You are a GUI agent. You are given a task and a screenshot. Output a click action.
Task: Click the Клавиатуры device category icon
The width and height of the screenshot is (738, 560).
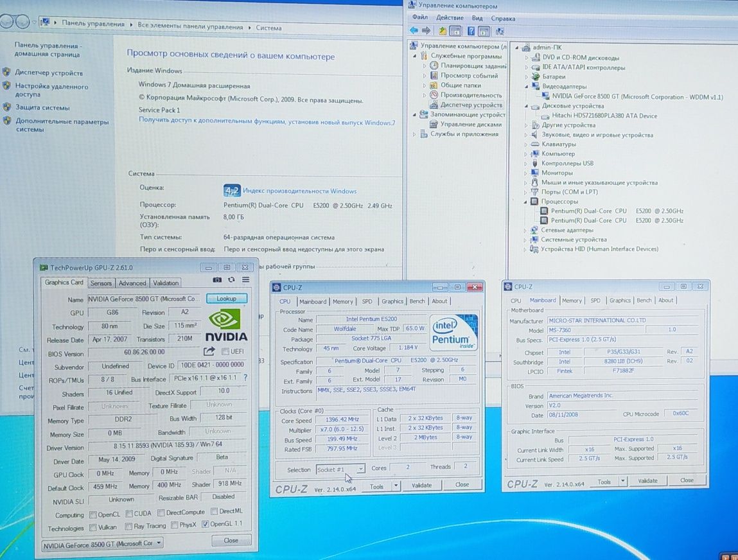(x=535, y=144)
